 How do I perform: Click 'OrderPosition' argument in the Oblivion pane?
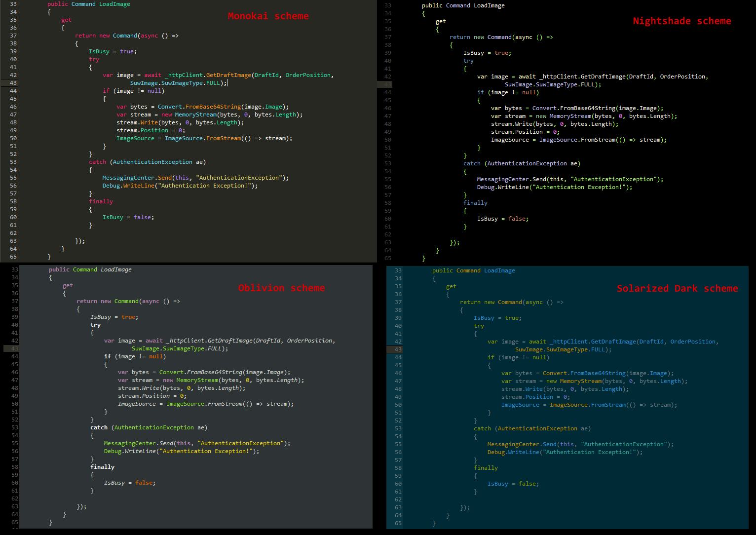coord(309,341)
